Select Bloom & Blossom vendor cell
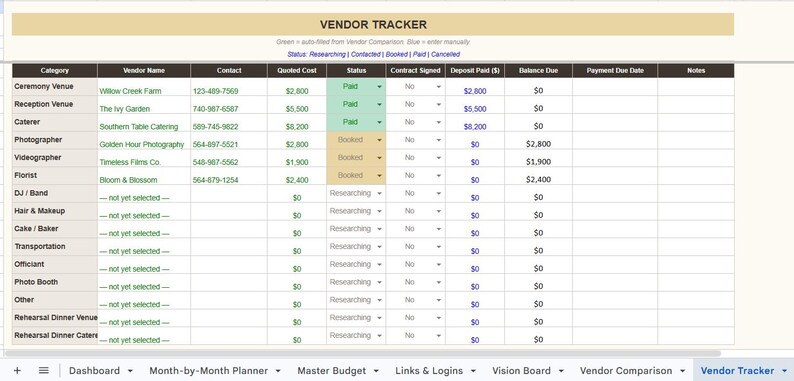This screenshot has width=794, height=381. (144, 175)
